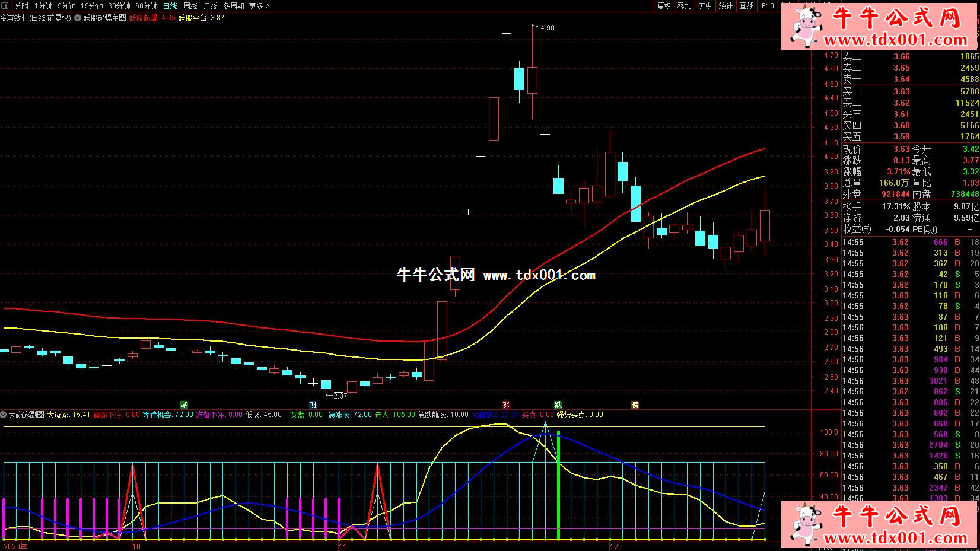Click the 2020年 date axis label
The height and width of the screenshot is (551, 980).
(x=15, y=546)
